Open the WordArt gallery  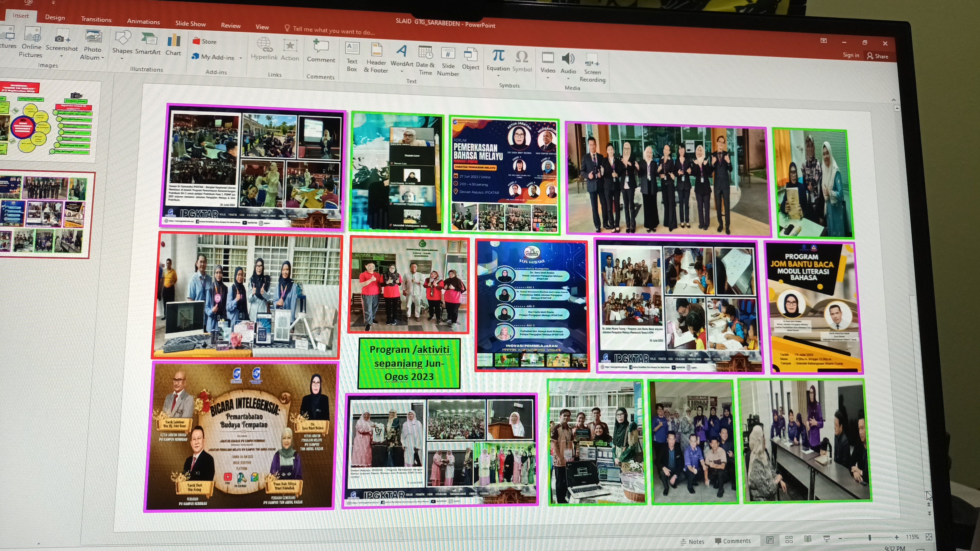[402, 56]
